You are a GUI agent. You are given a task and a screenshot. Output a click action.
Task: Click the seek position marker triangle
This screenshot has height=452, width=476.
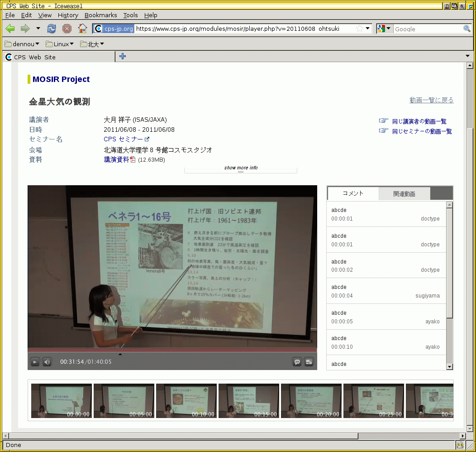coord(120,354)
